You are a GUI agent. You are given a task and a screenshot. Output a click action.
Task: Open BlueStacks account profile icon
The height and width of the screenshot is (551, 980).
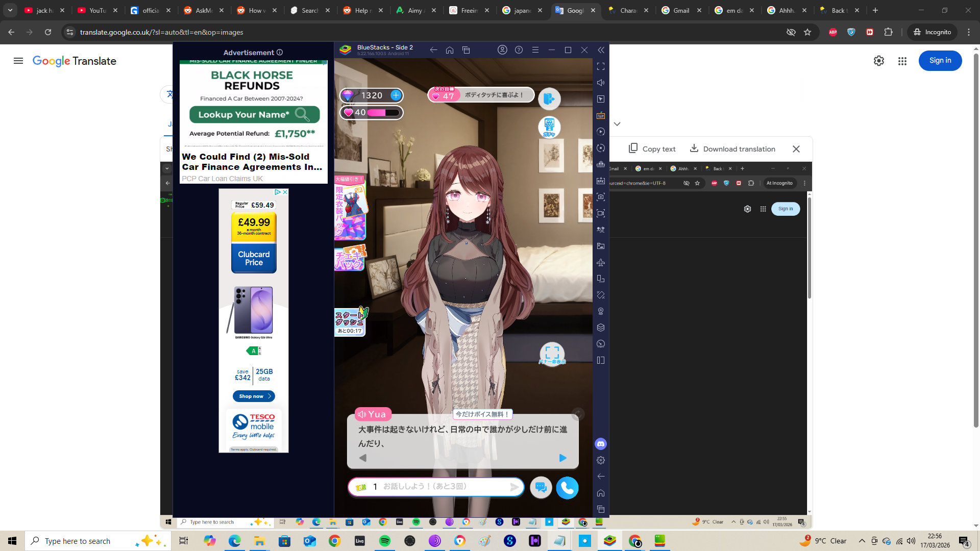[x=502, y=50]
